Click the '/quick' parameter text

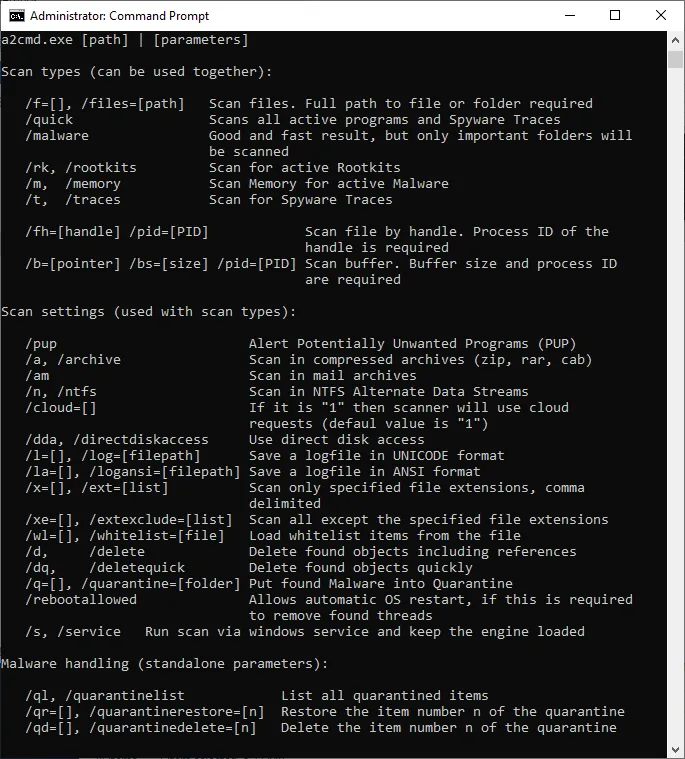pyautogui.click(x=52, y=120)
